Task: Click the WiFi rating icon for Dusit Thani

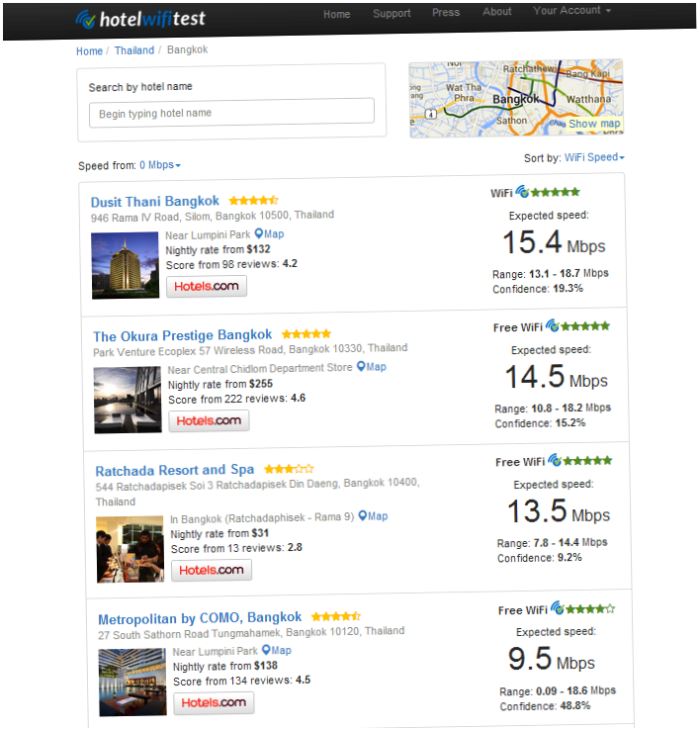Action: point(522,192)
